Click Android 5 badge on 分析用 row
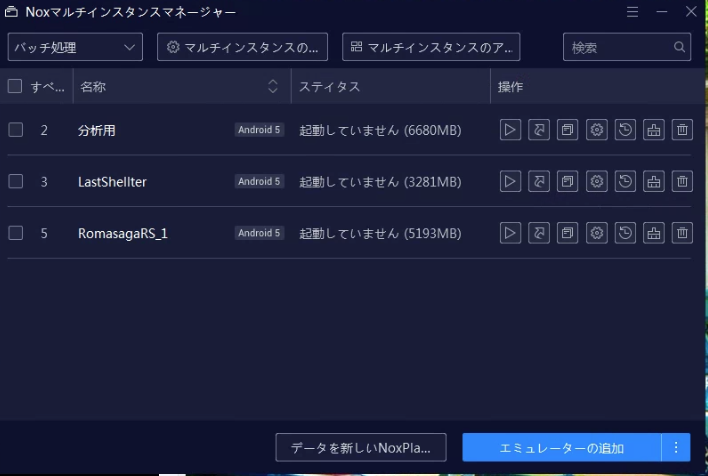This screenshot has width=708, height=476. pos(259,130)
